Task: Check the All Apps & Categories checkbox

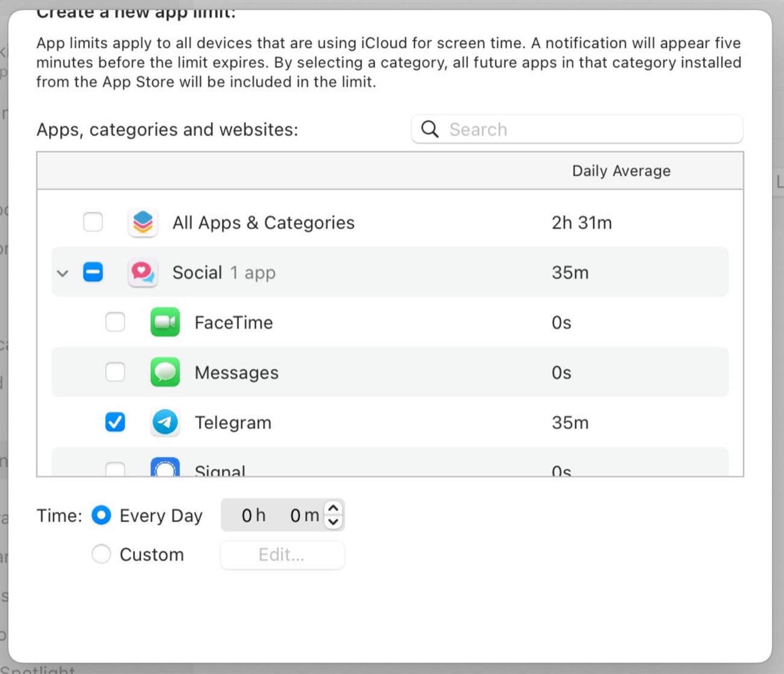Action: (93, 222)
